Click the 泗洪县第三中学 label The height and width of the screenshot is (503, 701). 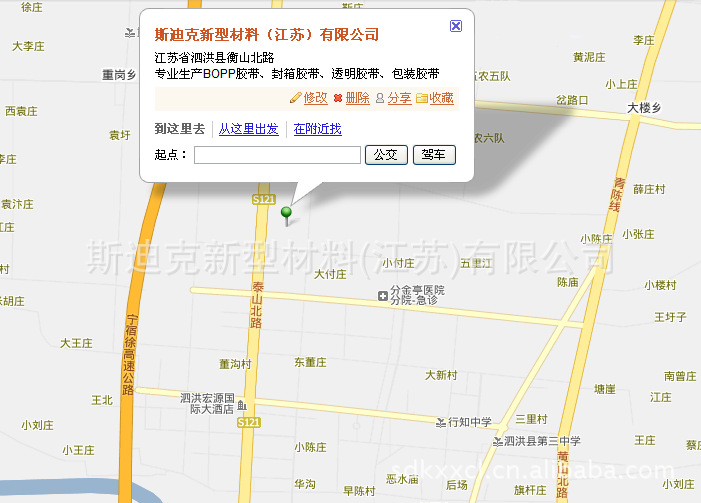542,441
